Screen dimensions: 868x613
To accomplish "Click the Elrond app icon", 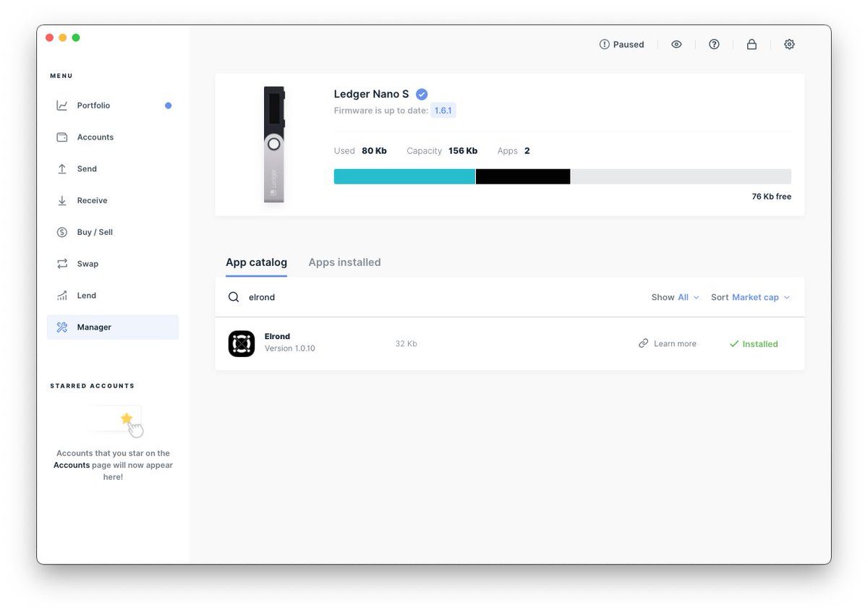I will [242, 344].
